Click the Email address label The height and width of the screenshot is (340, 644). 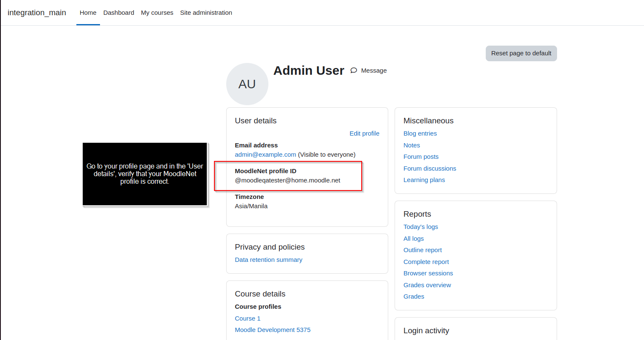coord(256,145)
